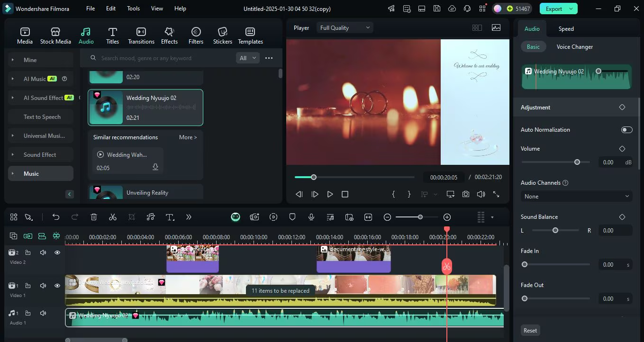Screen dimensions: 644x342
Task: Add text with the T tool
Action: point(170,217)
